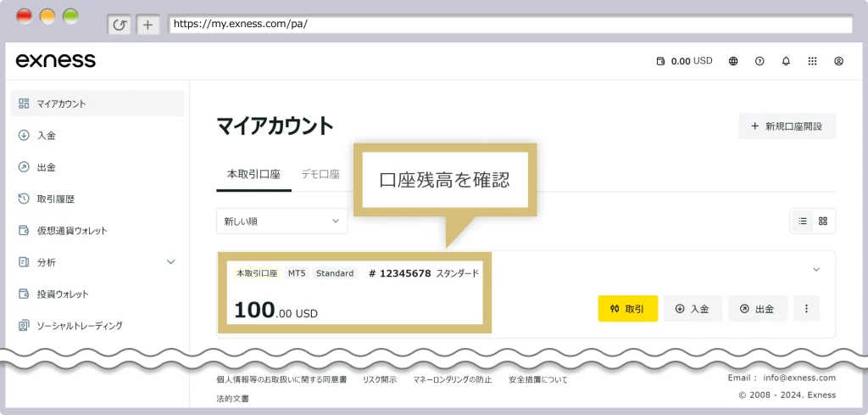The height and width of the screenshot is (415, 868).
Task: Open the apps grid menu icon
Action: pyautogui.click(x=812, y=61)
